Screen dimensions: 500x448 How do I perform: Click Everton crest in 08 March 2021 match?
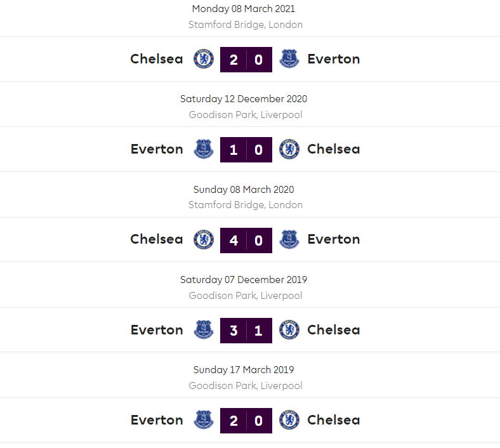click(x=289, y=59)
